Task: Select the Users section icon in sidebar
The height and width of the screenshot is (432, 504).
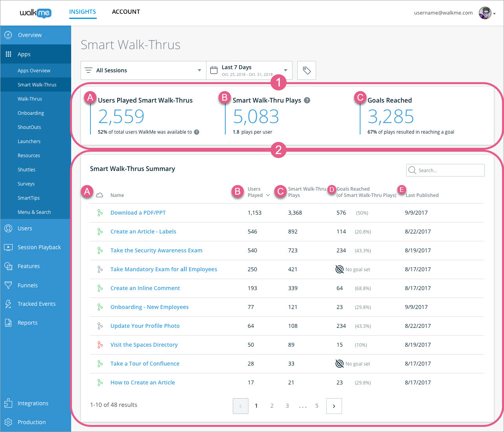Action: [8, 228]
